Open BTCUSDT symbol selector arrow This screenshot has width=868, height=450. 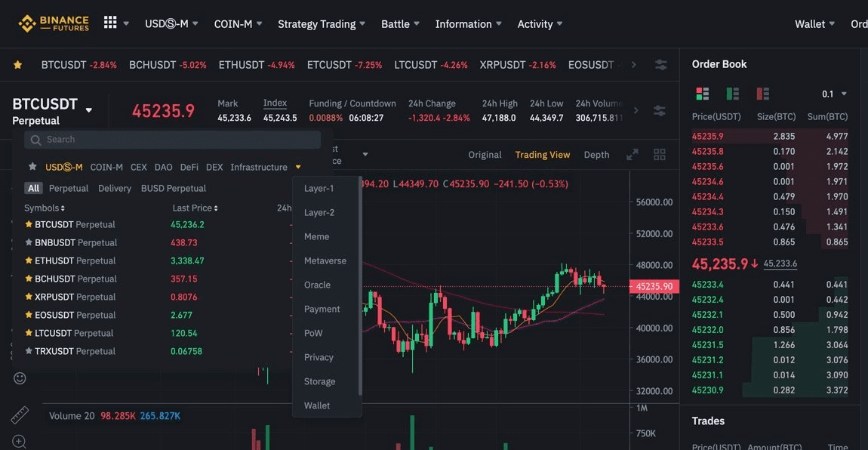pyautogui.click(x=88, y=110)
